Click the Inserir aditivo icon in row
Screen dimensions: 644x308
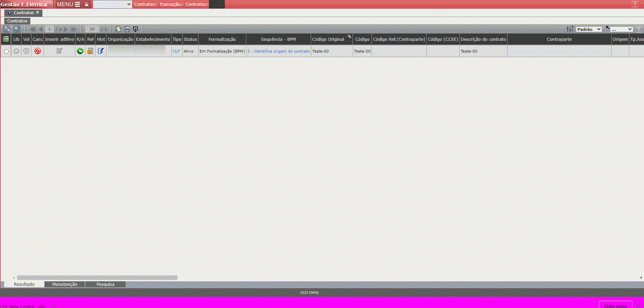pos(59,51)
